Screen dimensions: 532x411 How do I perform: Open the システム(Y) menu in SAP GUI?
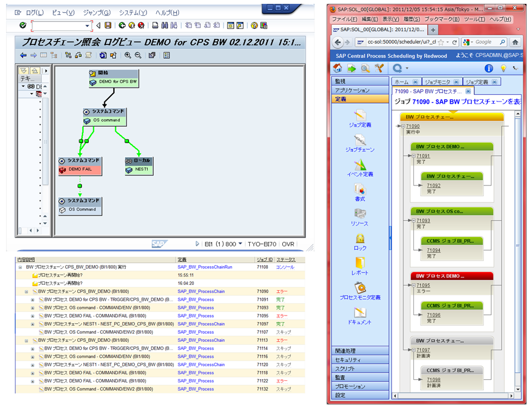point(133,13)
